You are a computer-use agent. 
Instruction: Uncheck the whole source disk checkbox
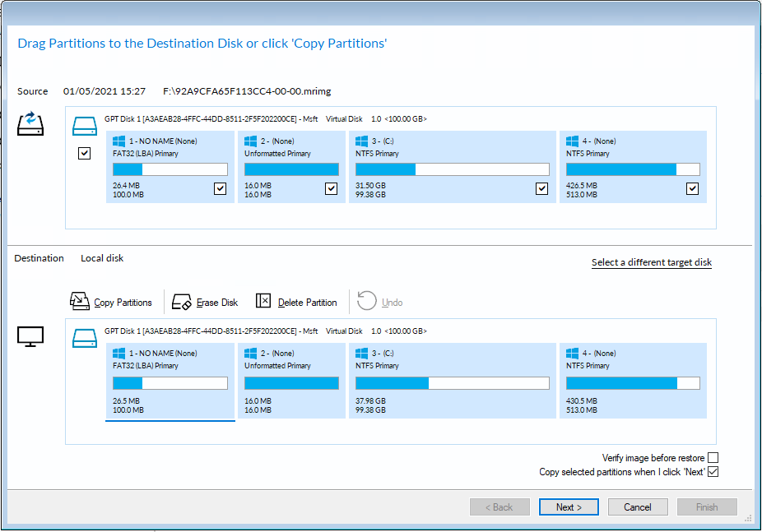pos(84,154)
